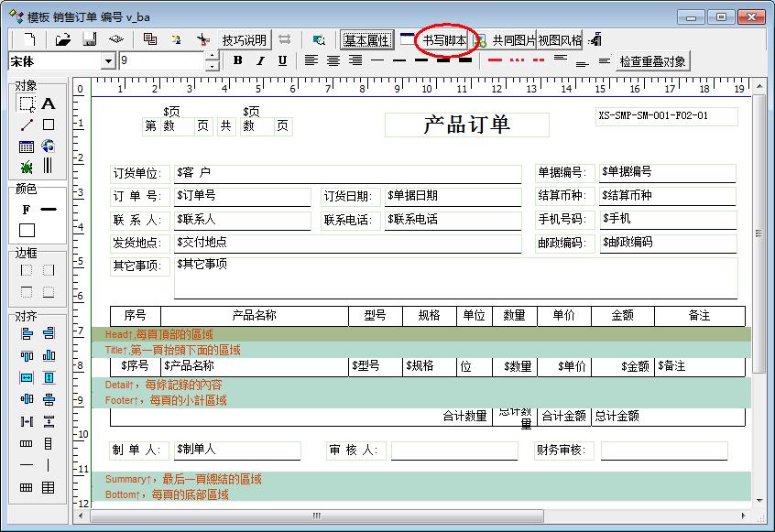775x532 pixels.
Task: Click the save (floppy disk) icon
Action: pos(90,39)
